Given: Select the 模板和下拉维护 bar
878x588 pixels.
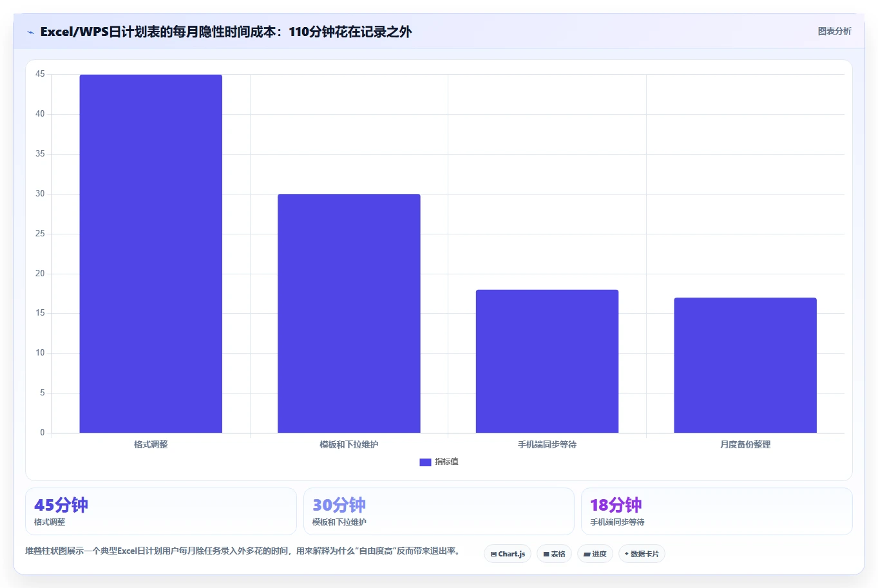Looking at the screenshot, I should point(349,314).
